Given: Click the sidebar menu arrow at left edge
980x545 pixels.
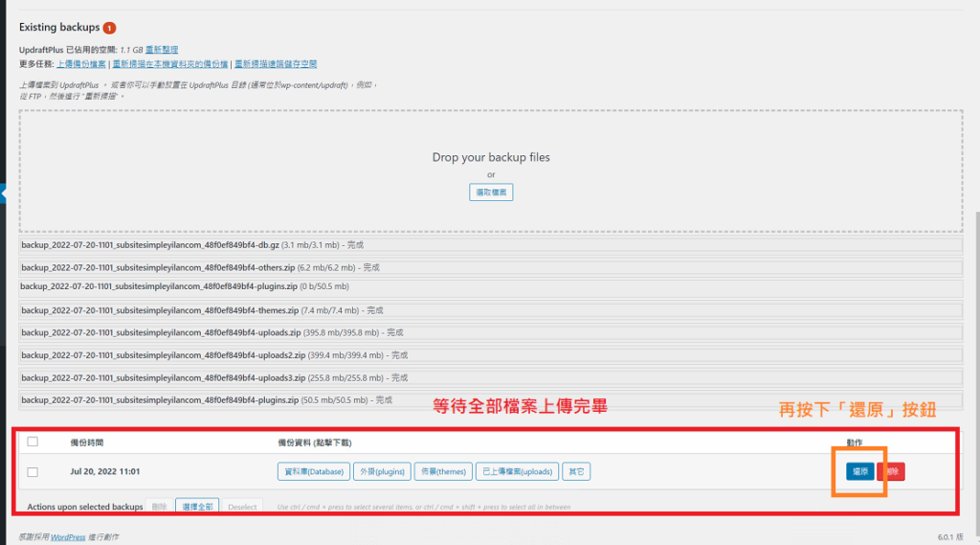Looking at the screenshot, I should (4, 194).
